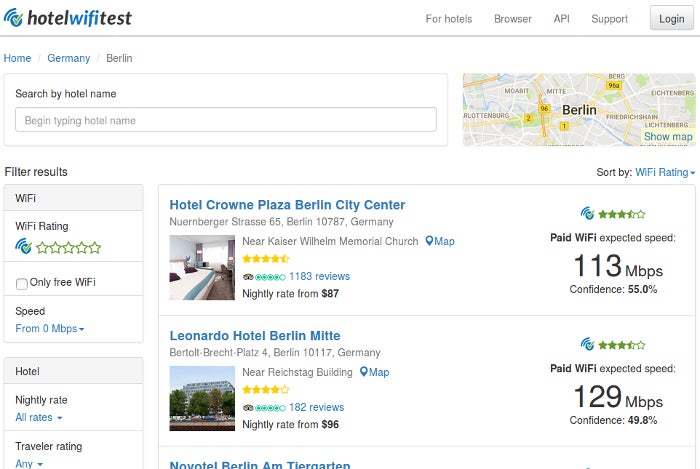The image size is (700, 469).
Task: Click the Map pin icon for Crowne Plaza
Action: pos(429,241)
